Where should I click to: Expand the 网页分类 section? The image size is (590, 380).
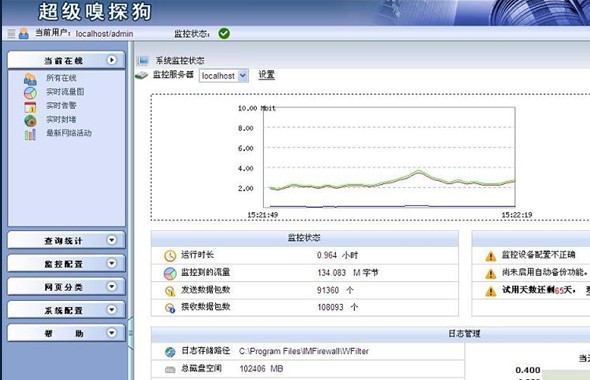click(x=66, y=287)
